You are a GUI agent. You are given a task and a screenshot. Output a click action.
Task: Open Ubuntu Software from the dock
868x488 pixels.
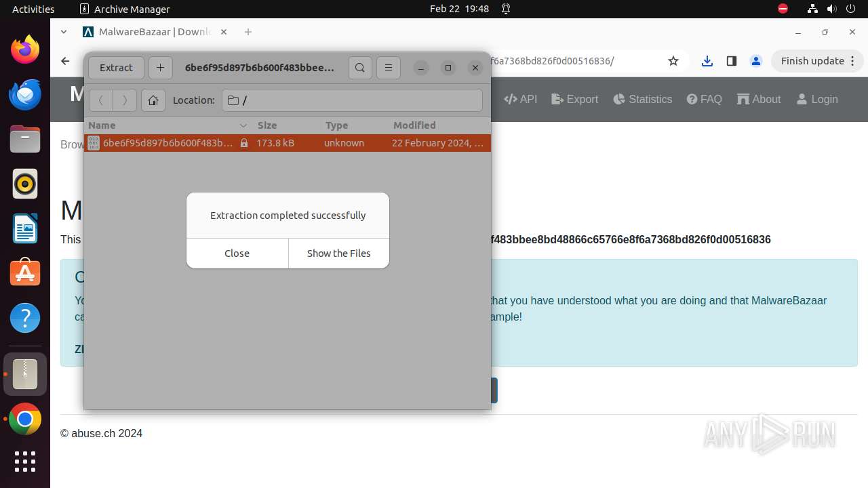pyautogui.click(x=25, y=273)
